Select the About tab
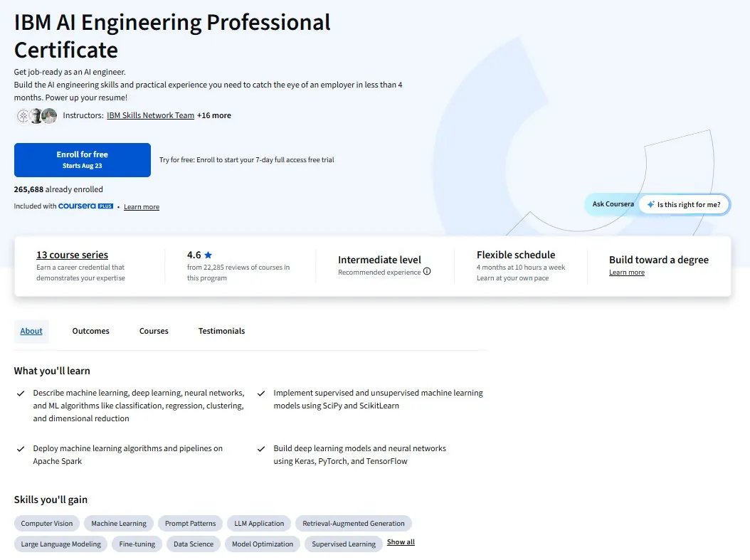Image resolution: width=750 pixels, height=560 pixels. tap(31, 331)
